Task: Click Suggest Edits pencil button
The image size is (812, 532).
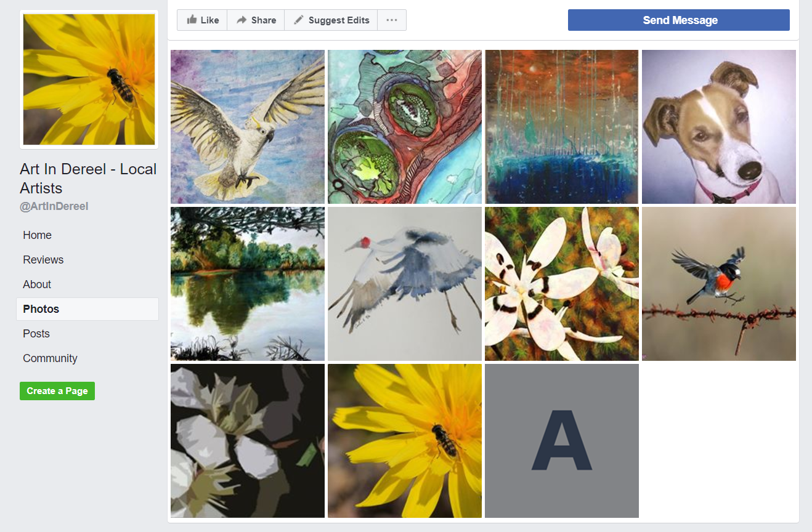Action: pos(331,20)
